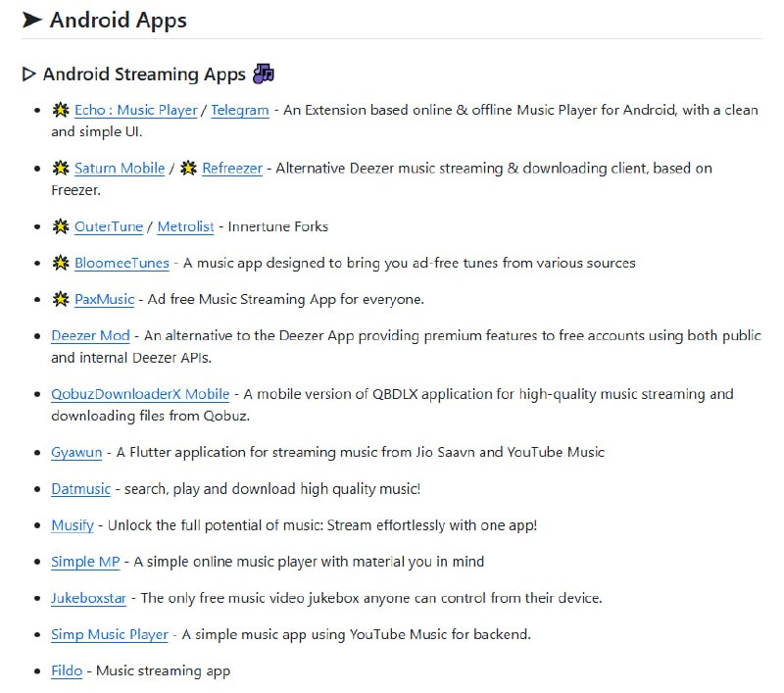Toggle the Android Streaming Apps triangle

29,74
